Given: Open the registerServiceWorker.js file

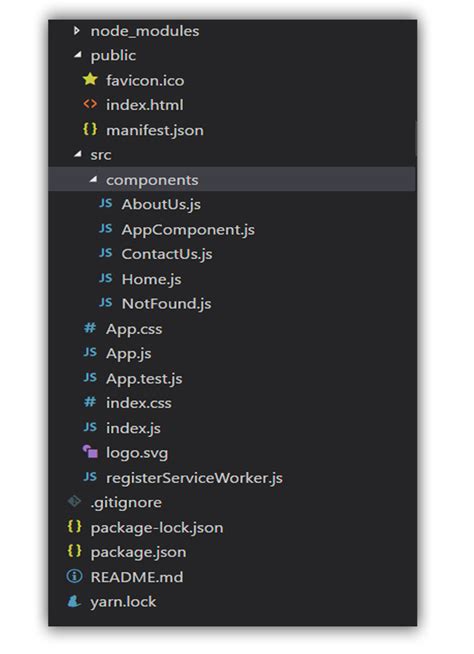Looking at the screenshot, I should [x=194, y=478].
